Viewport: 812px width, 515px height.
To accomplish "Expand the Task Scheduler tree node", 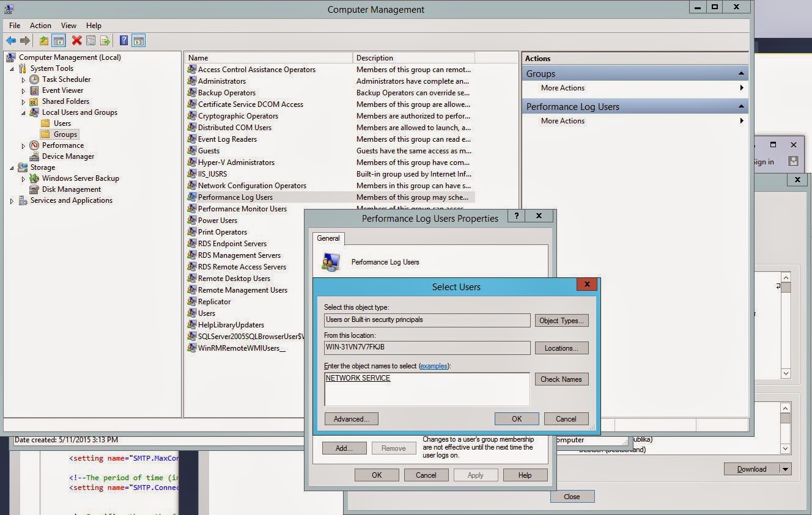I will click(x=23, y=79).
